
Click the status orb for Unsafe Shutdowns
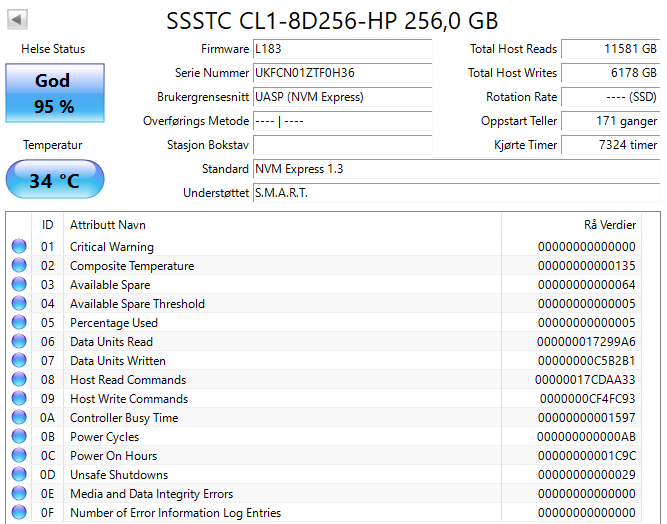coord(19,474)
